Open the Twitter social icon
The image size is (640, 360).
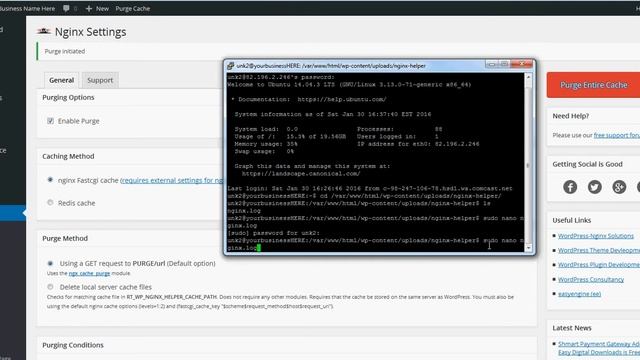tap(594, 187)
